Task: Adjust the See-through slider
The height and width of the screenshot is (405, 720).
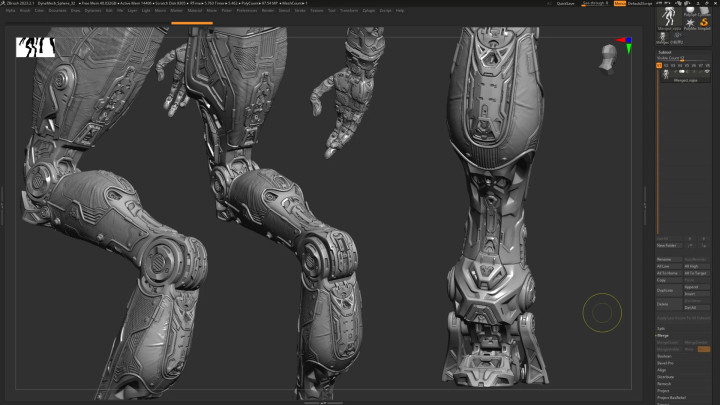Action: point(594,3)
